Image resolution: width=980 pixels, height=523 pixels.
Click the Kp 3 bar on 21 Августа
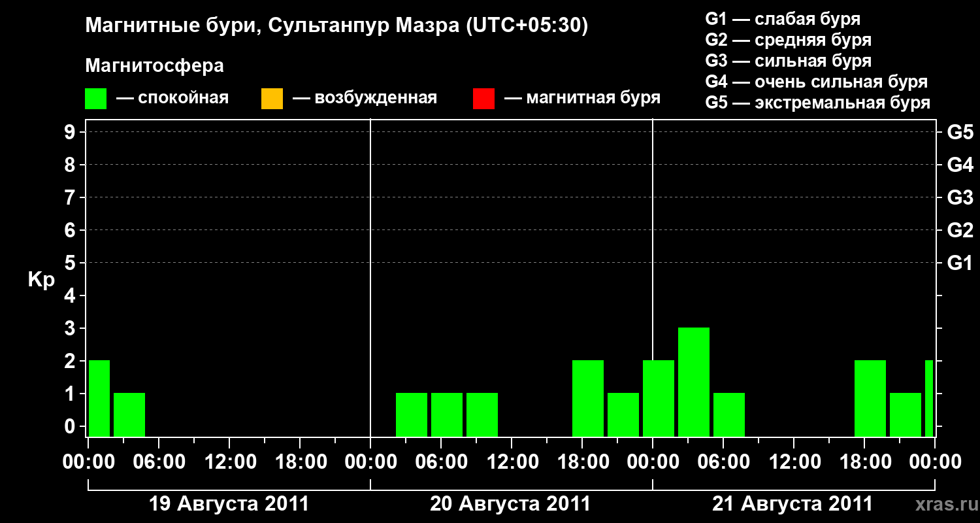tap(694, 382)
